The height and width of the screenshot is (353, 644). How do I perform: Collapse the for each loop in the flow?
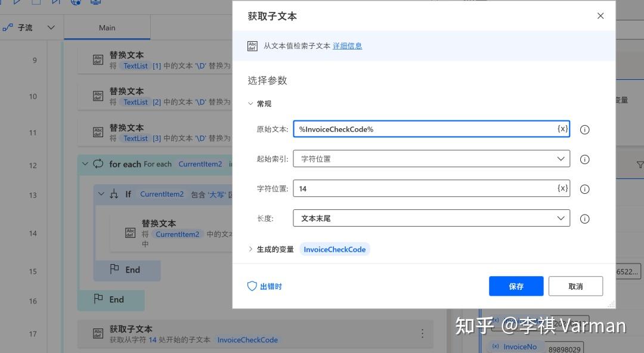pos(85,163)
